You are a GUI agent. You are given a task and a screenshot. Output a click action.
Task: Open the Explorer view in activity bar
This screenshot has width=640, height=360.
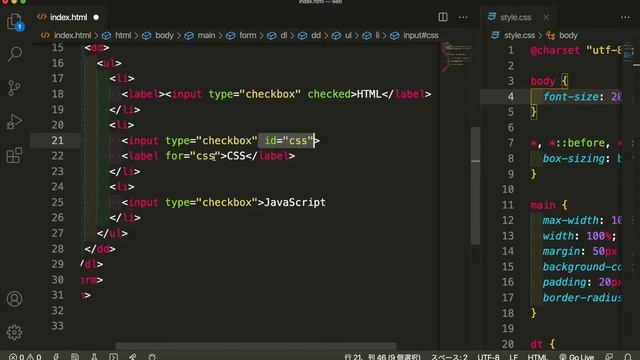click(x=15, y=22)
